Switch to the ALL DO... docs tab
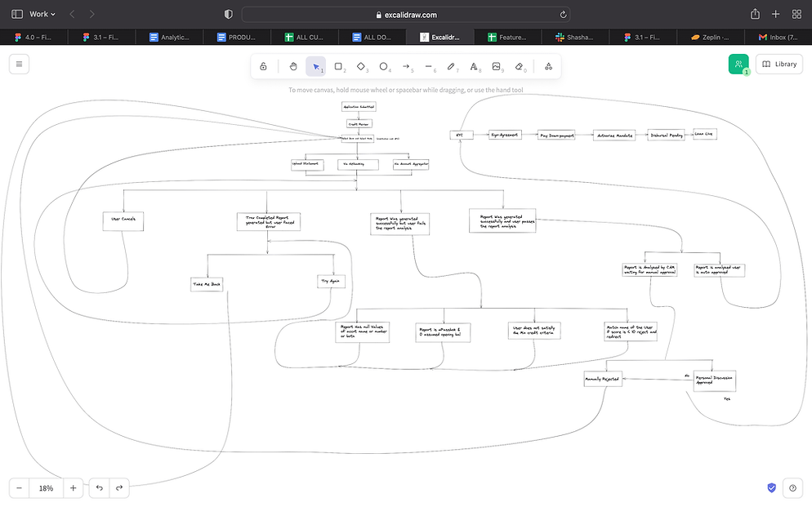The width and height of the screenshot is (812, 507). click(x=373, y=38)
